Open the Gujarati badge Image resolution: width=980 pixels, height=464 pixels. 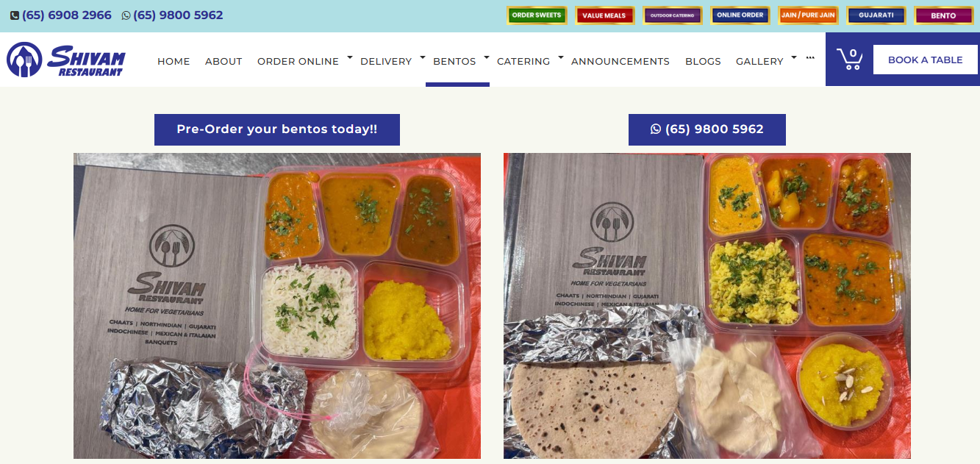[876, 15]
